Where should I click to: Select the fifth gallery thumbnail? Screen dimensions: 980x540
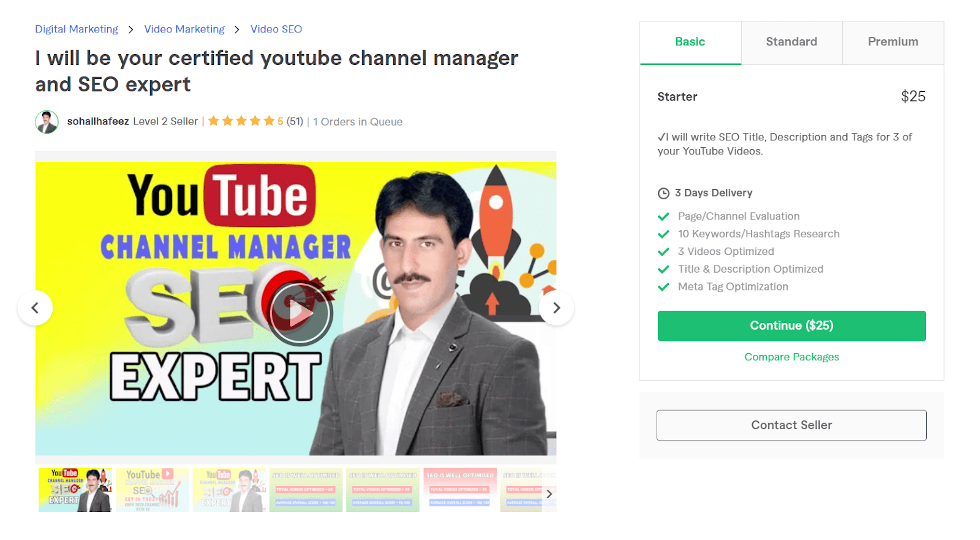pos(383,490)
